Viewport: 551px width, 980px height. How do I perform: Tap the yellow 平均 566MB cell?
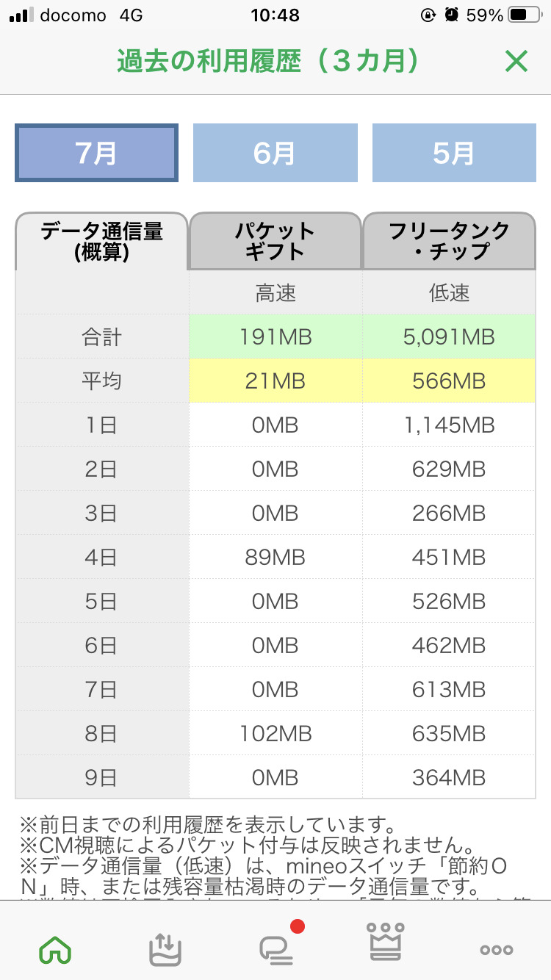tap(449, 381)
